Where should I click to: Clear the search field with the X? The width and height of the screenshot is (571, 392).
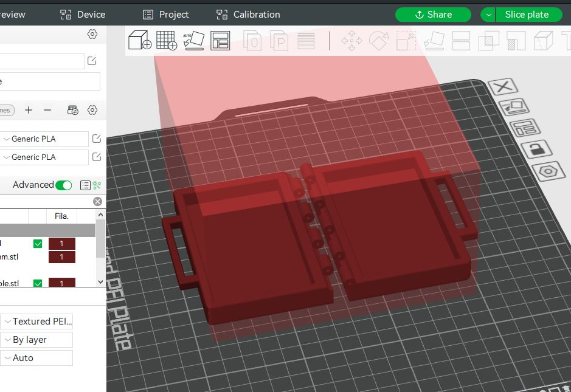coord(97,202)
